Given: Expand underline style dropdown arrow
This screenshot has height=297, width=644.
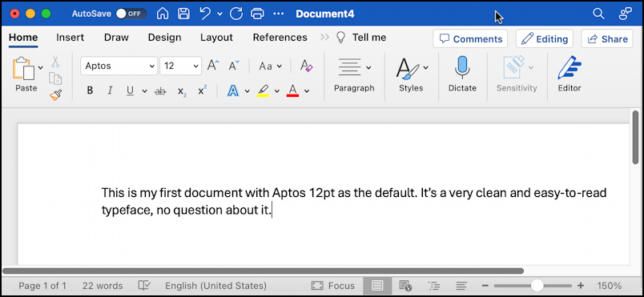Looking at the screenshot, I should [x=144, y=91].
